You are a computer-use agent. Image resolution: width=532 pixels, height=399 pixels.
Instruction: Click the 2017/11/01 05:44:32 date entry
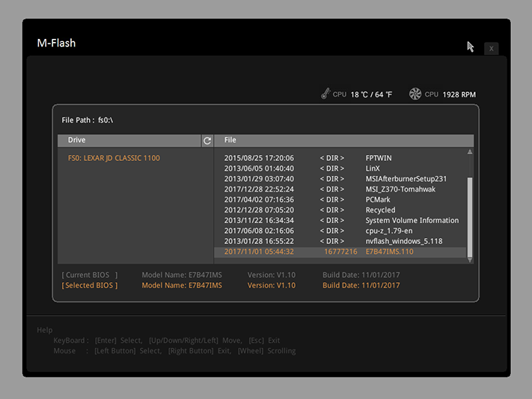coord(259,252)
